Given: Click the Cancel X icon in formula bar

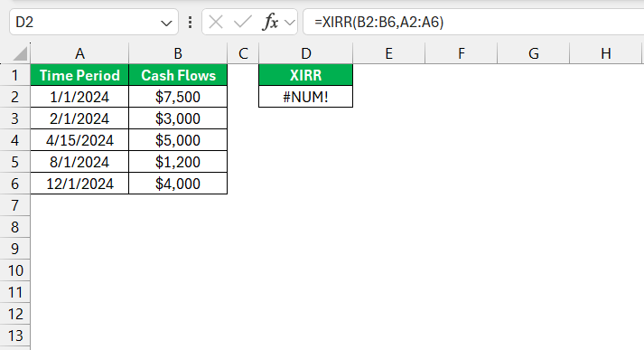Looking at the screenshot, I should 216,22.
